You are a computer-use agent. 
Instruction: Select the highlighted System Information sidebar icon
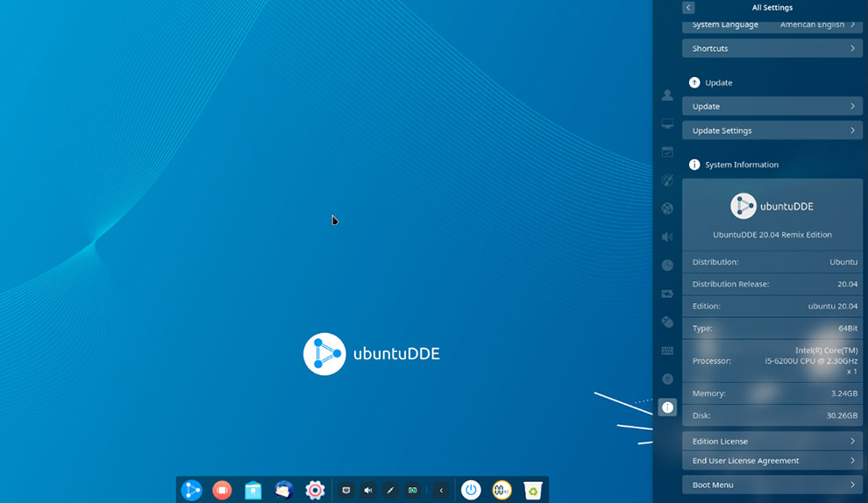point(667,407)
